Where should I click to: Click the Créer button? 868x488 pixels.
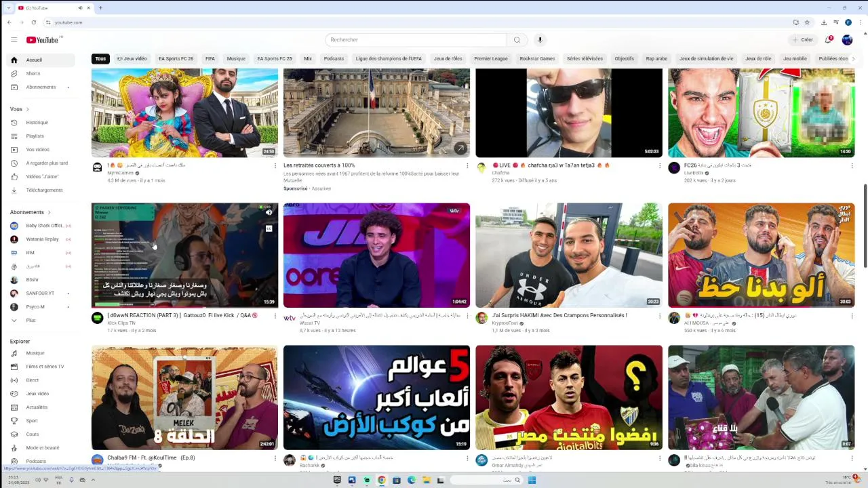[803, 40]
